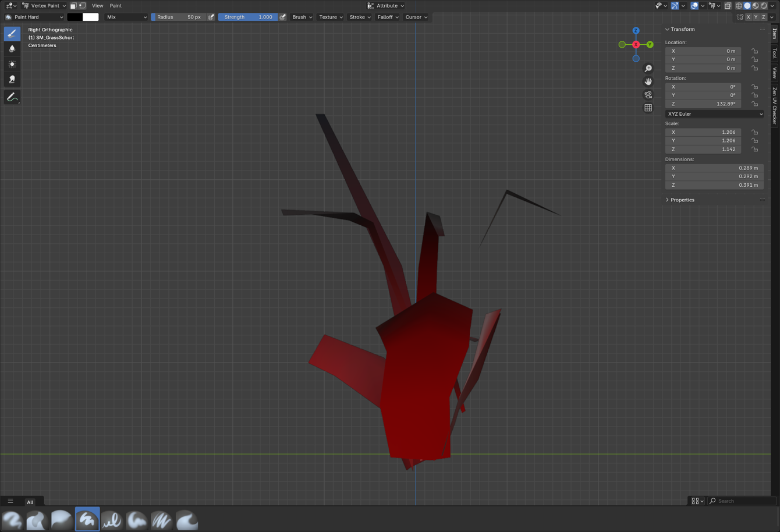780x532 pixels.
Task: Click the zoom magnifier viewport icon
Action: [648, 69]
